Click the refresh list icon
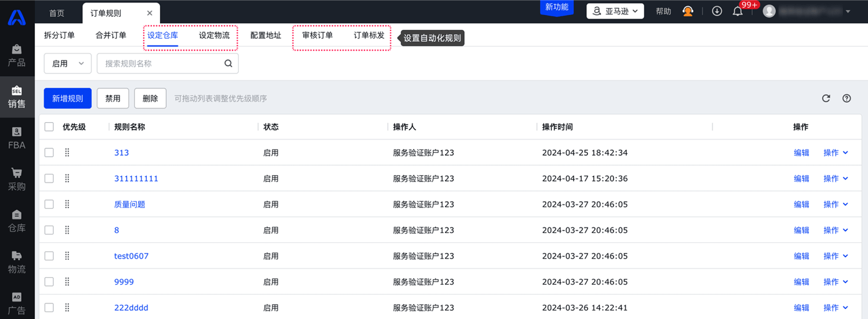This screenshot has height=319, width=868. (x=826, y=98)
